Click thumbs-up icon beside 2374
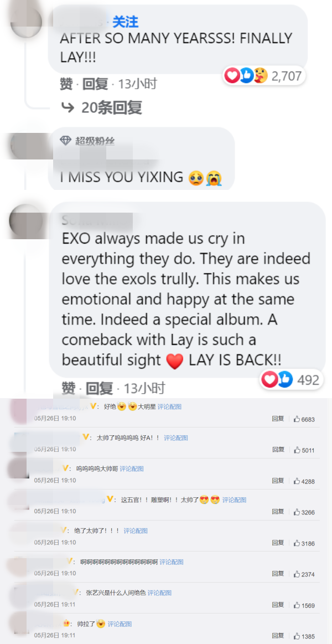 [x=297, y=574]
